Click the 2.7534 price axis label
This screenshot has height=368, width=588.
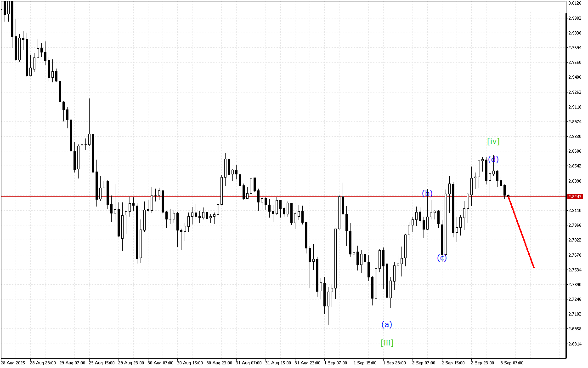[x=575, y=270]
